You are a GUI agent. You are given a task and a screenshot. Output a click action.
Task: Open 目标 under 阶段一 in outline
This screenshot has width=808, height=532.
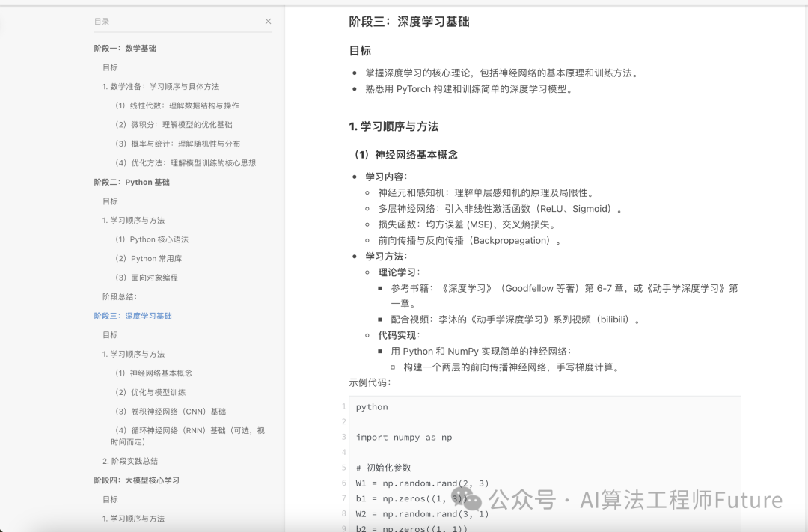click(x=110, y=67)
